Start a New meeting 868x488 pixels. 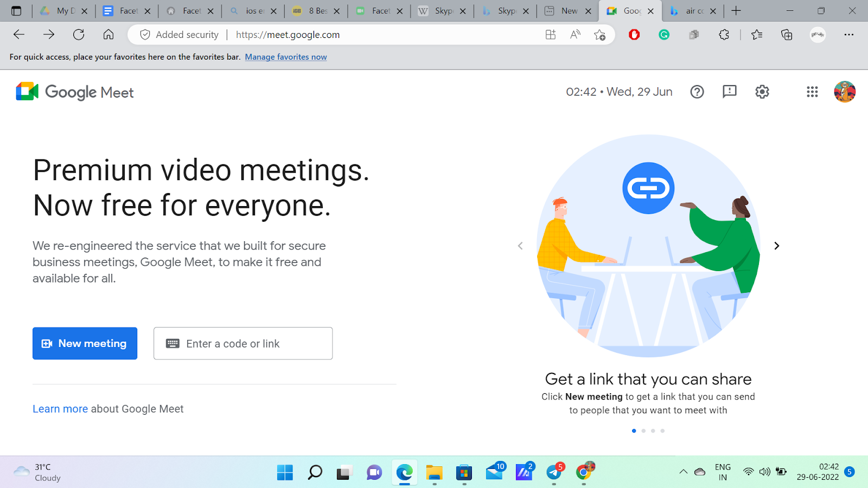click(x=85, y=343)
